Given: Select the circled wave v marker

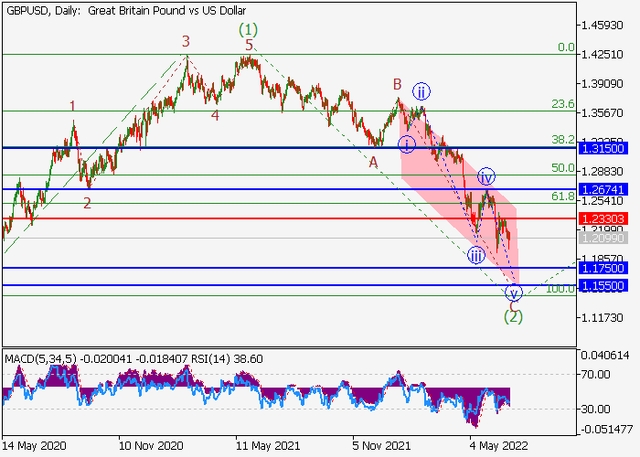Looking at the screenshot, I should (x=513, y=293).
